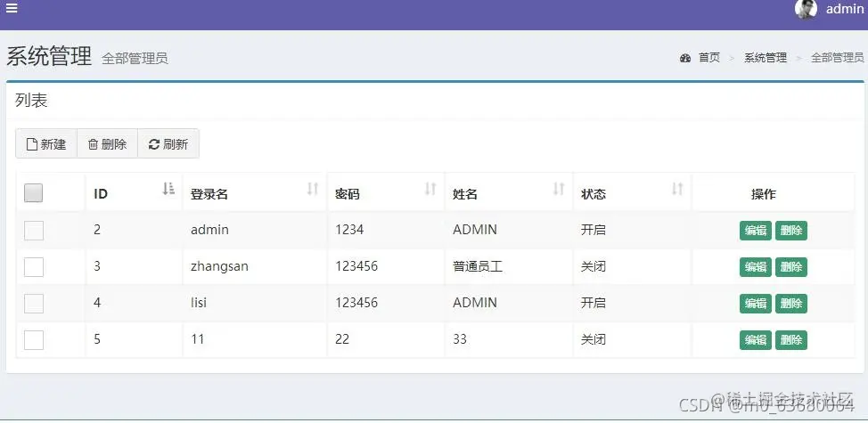
Task: Sort by the 密码 column sort icon
Action: (430, 189)
